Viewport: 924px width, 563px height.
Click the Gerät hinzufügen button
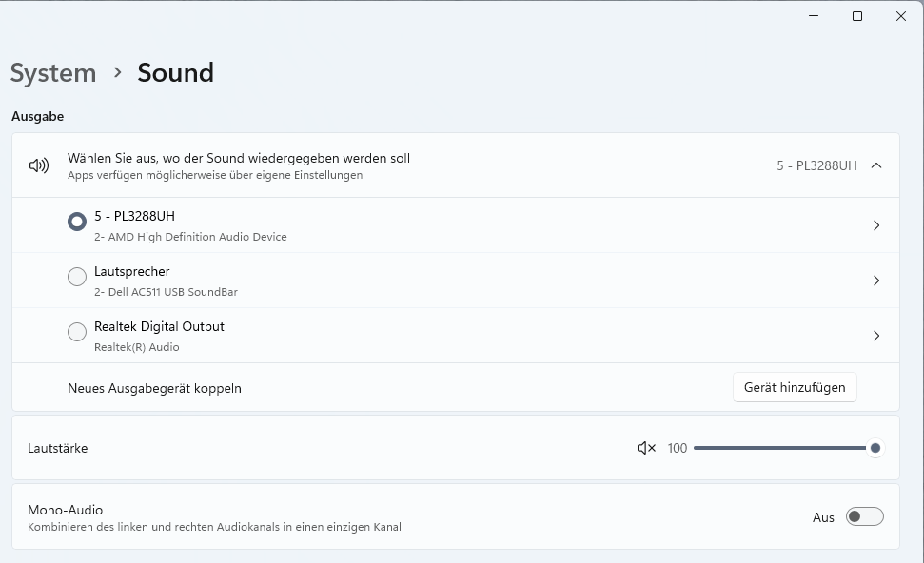click(x=794, y=387)
